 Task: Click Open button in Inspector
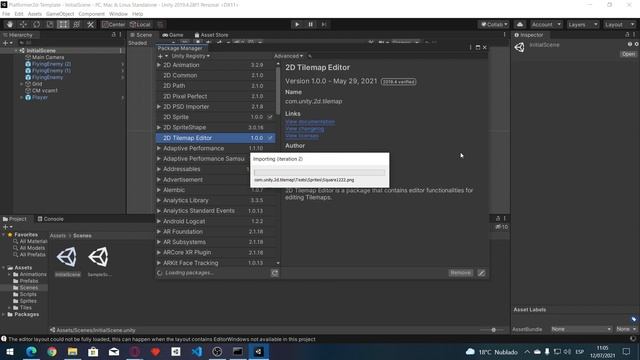(628, 54)
